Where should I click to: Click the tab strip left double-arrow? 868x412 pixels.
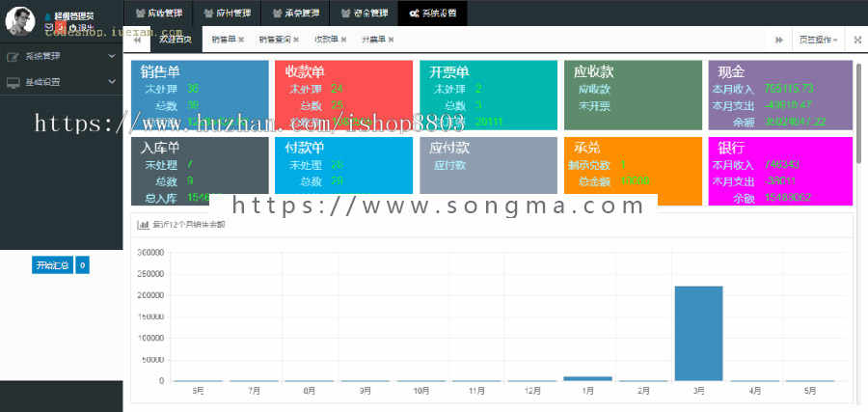tap(137, 40)
